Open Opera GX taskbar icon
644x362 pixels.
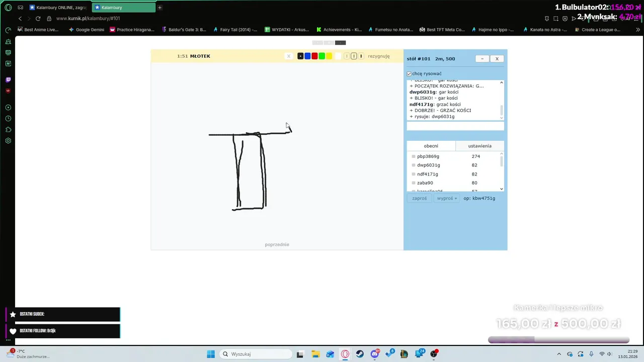(345, 354)
